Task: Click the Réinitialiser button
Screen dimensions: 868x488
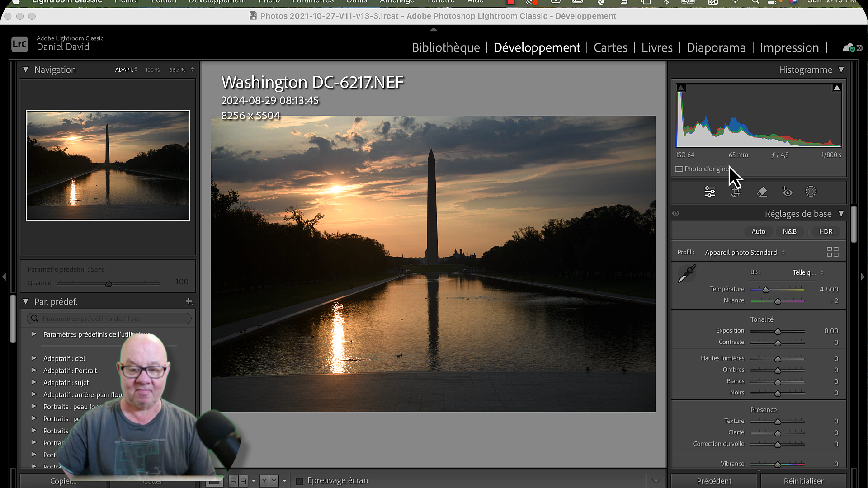Action: (x=803, y=481)
